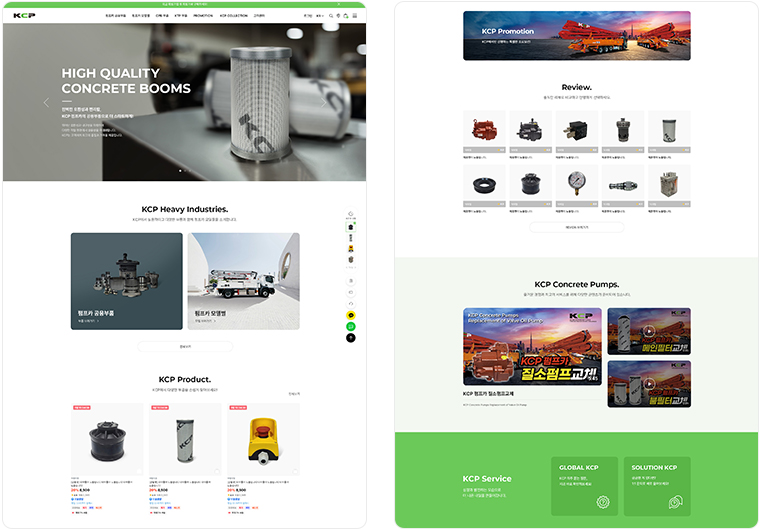Click the gear icon on GLOBAL KCP card
This screenshot has width=760, height=530.
[603, 502]
